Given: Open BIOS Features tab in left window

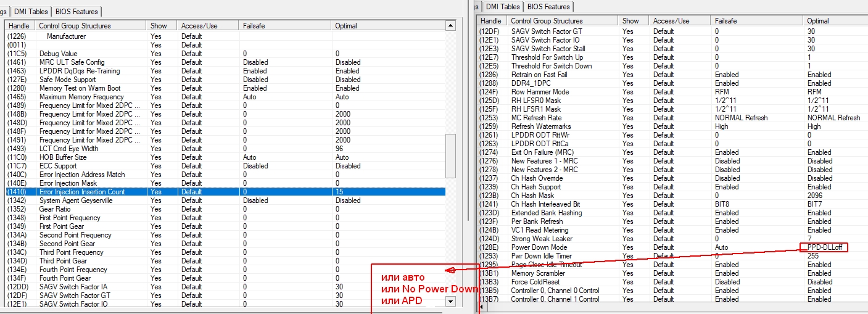Looking at the screenshot, I should [x=76, y=11].
